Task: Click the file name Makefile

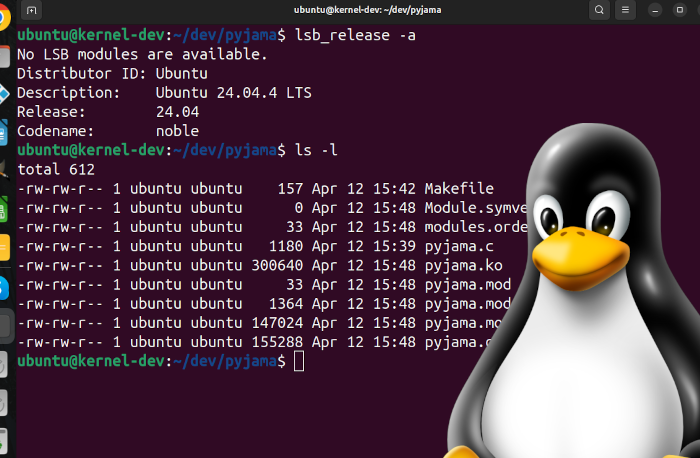Action: point(459,189)
